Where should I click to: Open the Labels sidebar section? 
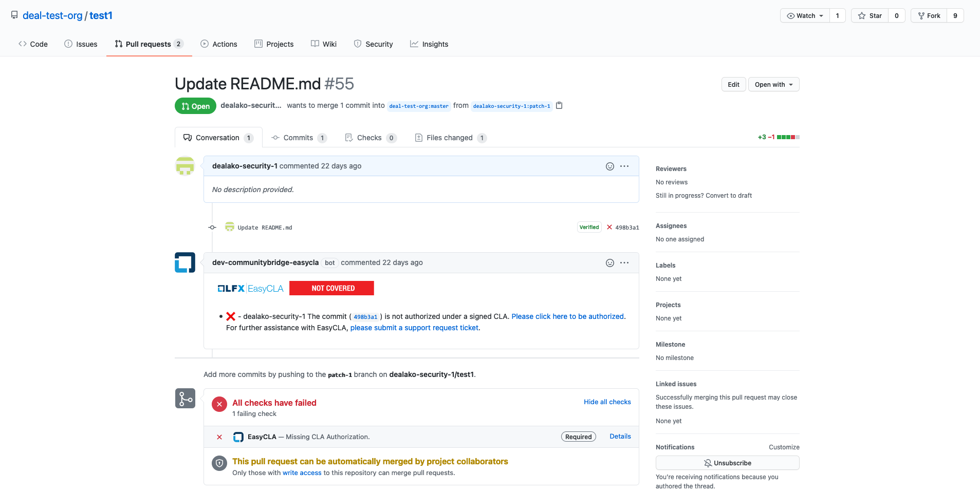(665, 265)
